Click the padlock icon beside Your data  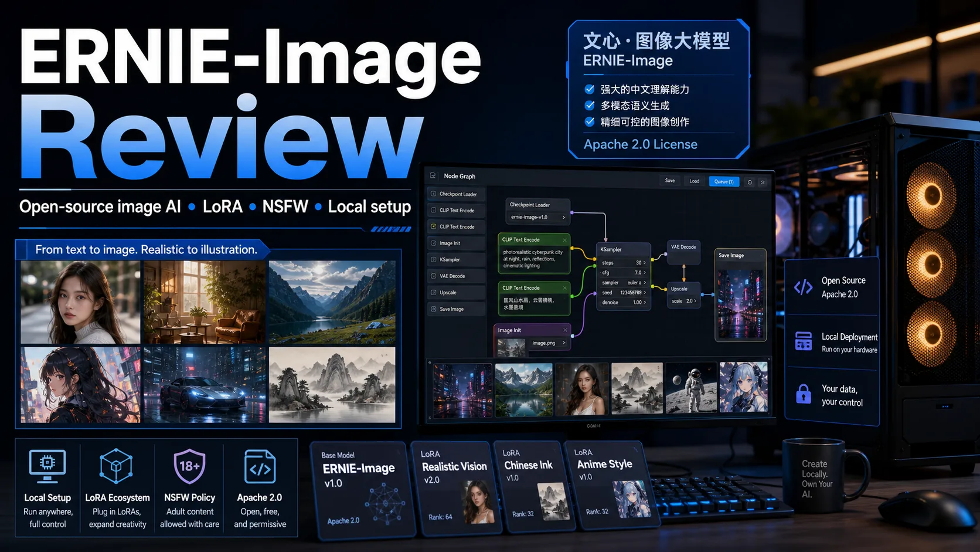click(803, 393)
